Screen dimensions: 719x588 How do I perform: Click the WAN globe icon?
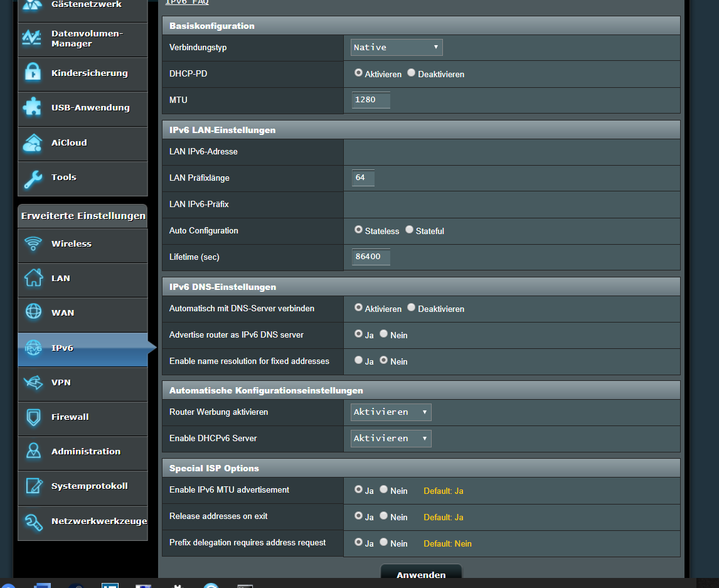pos(33,313)
